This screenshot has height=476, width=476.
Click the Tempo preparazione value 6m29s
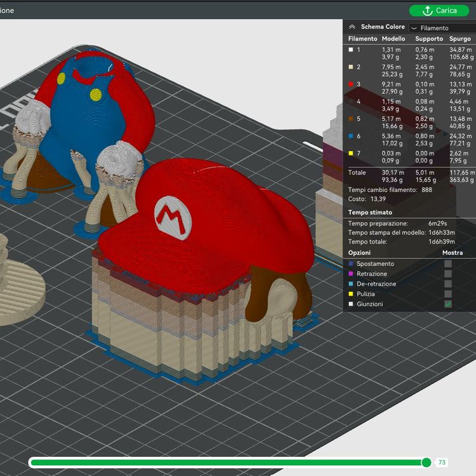coord(437,224)
